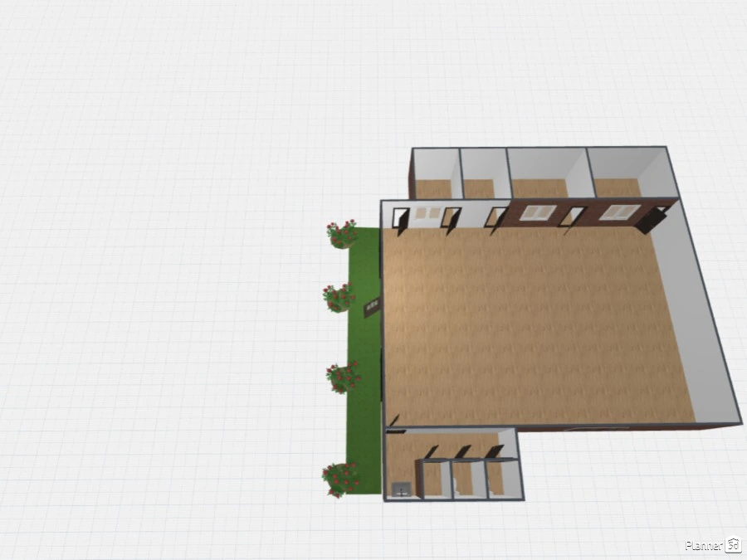Select the second flower bush from the top
747x560 pixels.
(x=339, y=297)
